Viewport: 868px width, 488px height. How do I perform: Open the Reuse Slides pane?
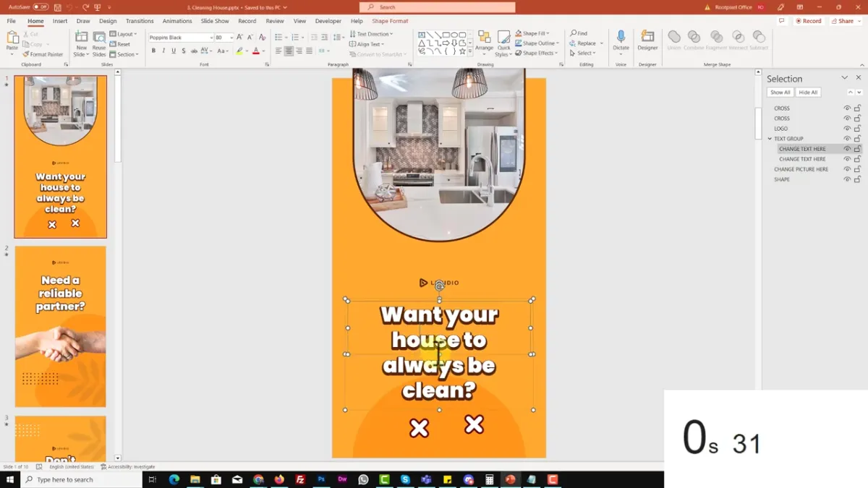99,44
